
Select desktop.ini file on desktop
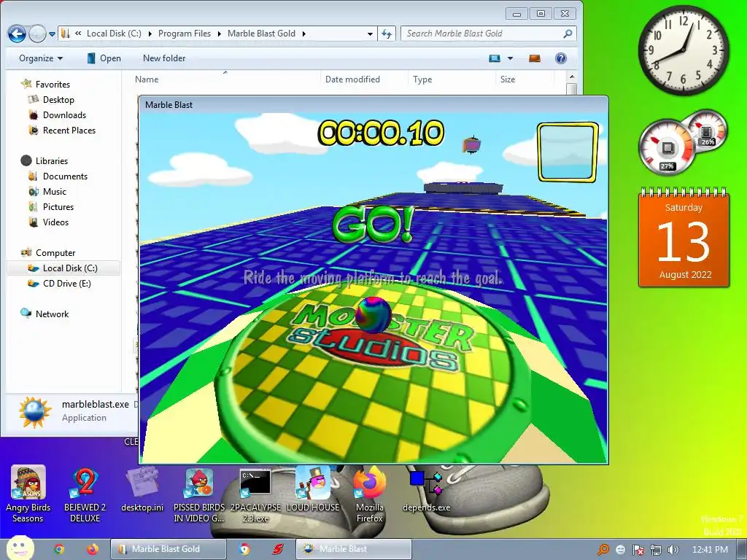click(x=142, y=489)
